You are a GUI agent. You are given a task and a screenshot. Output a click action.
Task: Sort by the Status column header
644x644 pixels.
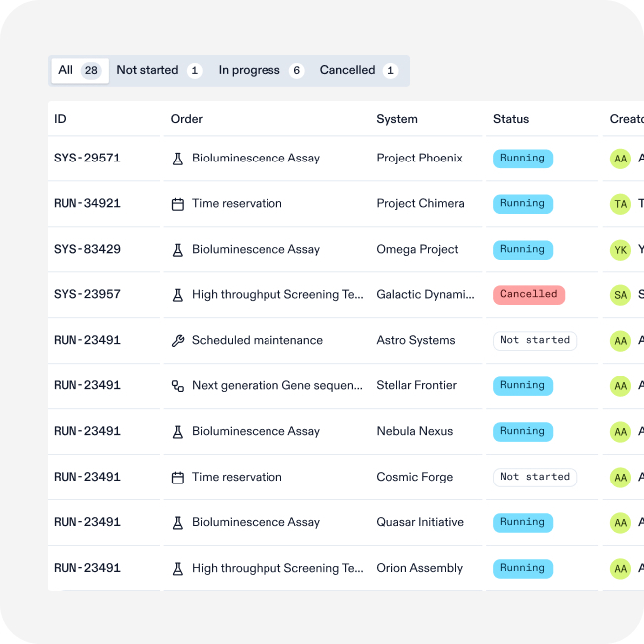coord(511,119)
